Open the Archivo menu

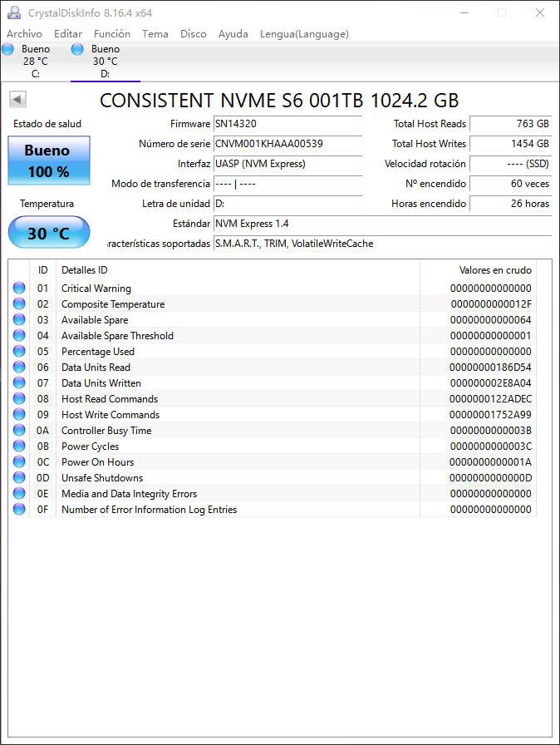[x=24, y=34]
